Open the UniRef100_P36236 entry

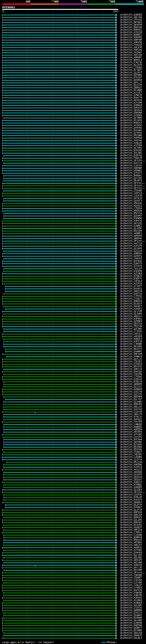coord(131,63)
